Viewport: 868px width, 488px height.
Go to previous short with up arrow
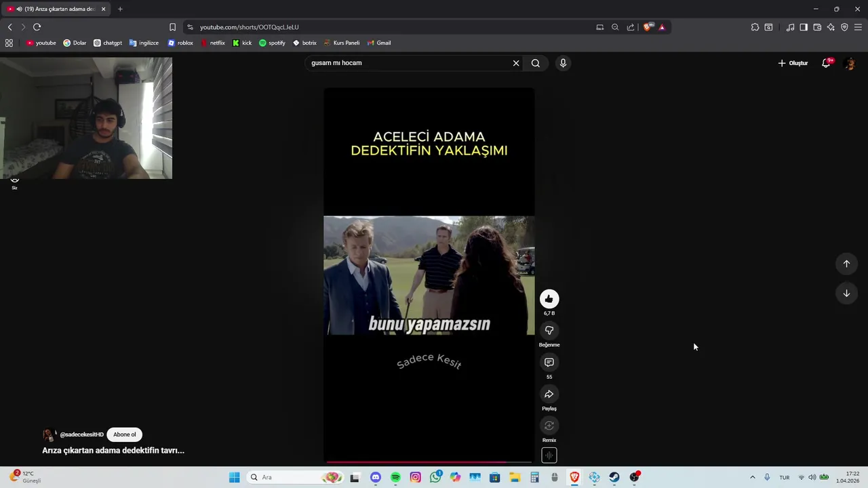pyautogui.click(x=846, y=264)
